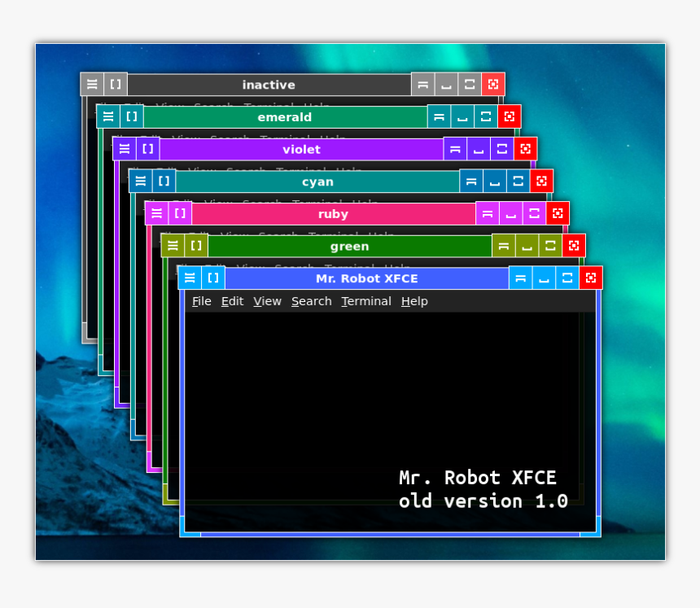Click the "violet" title bar text

point(301,149)
